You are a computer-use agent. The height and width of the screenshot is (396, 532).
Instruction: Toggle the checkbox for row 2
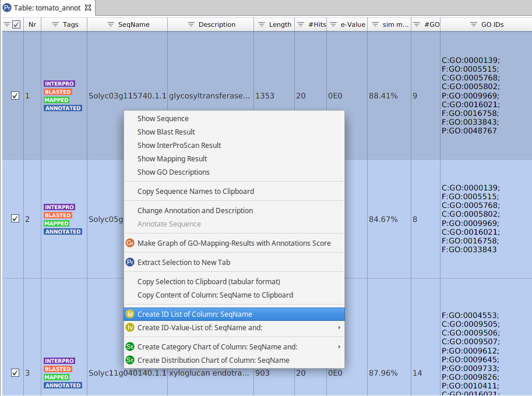pos(15,219)
